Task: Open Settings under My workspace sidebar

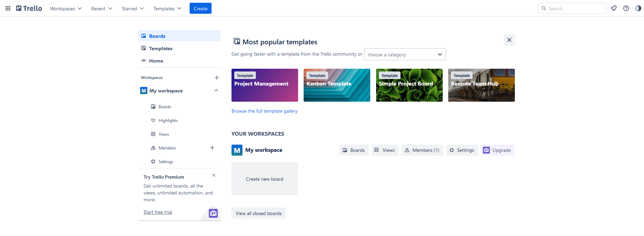Action: pos(179,161)
